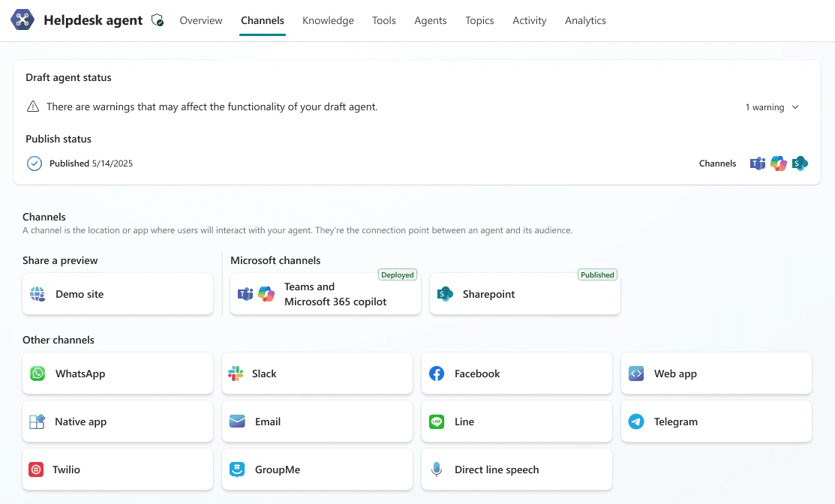View the Analytics tab
Screen dimensions: 835x504
coord(585,20)
